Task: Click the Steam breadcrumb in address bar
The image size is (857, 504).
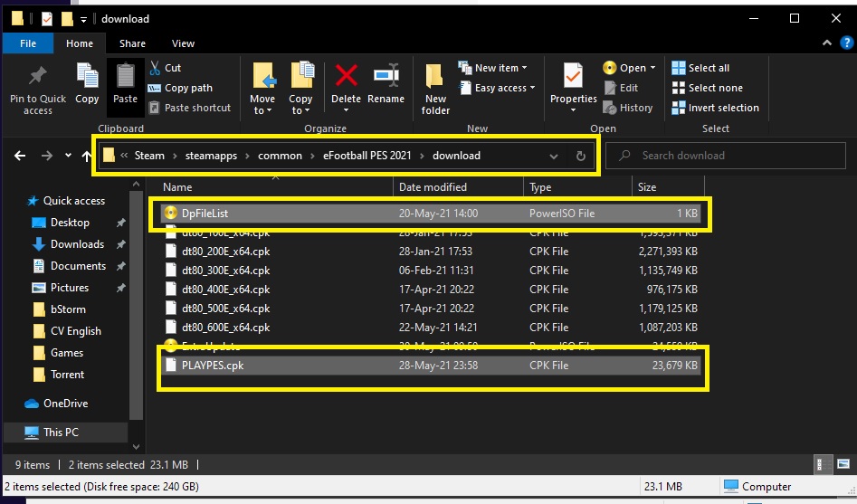Action: (149, 156)
